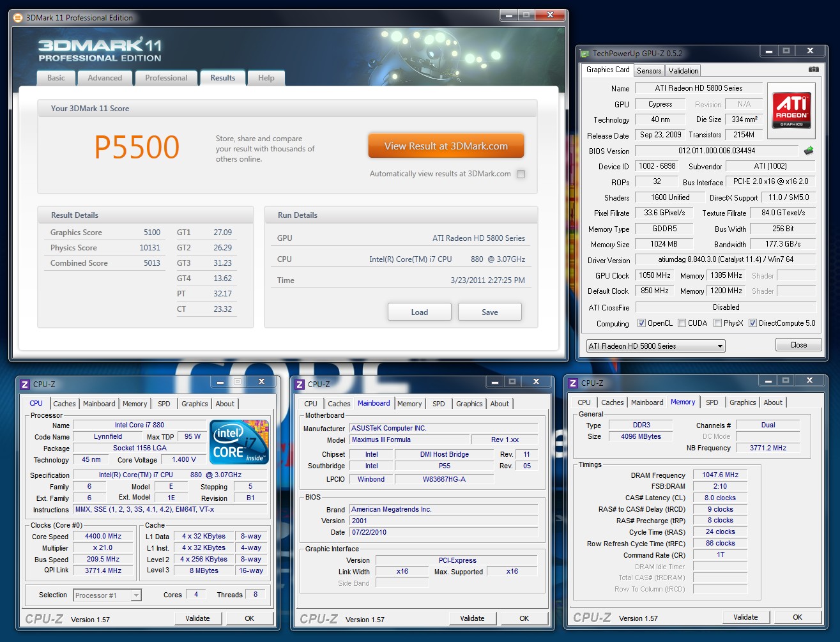The image size is (840, 642).
Task: Click the Intel Core i7 logo in CPU-Z
Action: [239, 441]
